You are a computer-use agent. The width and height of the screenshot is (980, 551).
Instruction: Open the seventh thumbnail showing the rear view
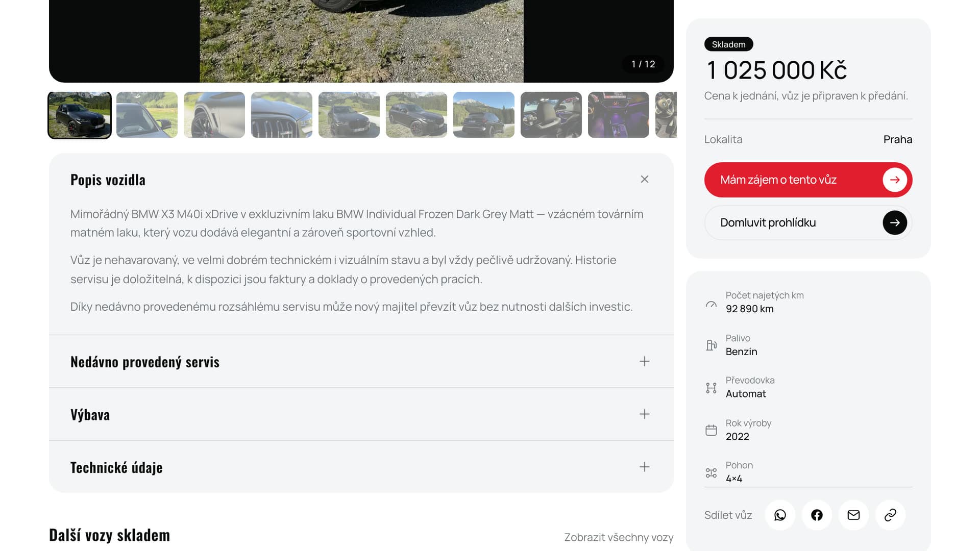(484, 115)
